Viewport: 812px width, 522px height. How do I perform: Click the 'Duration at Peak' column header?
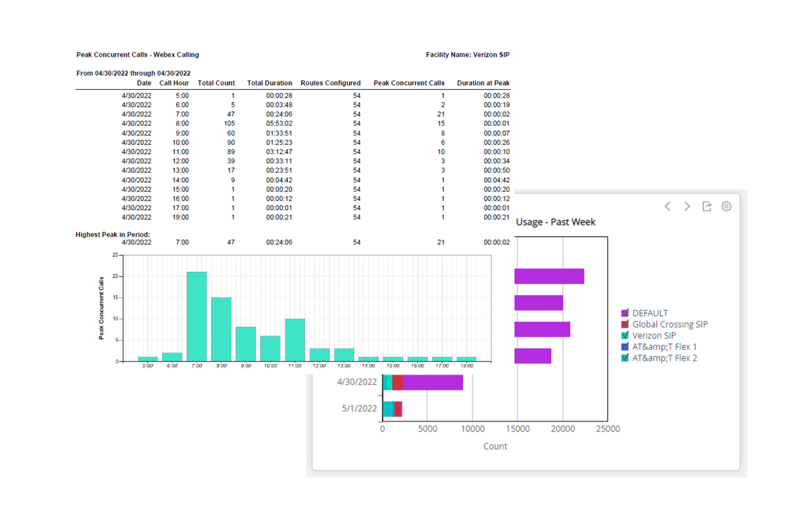click(483, 83)
